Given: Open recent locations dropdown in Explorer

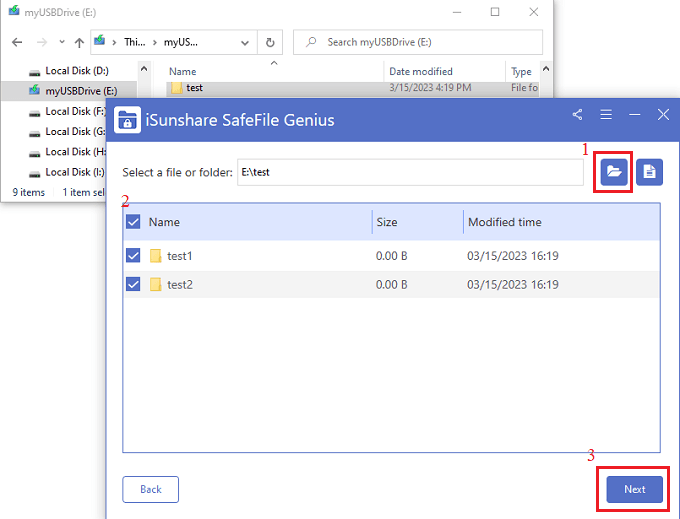Looking at the screenshot, I should click(62, 42).
